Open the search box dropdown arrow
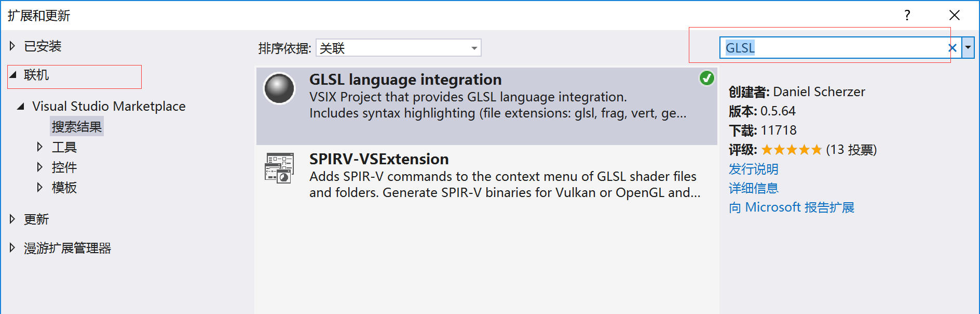The height and width of the screenshot is (314, 980). pyautogui.click(x=968, y=48)
